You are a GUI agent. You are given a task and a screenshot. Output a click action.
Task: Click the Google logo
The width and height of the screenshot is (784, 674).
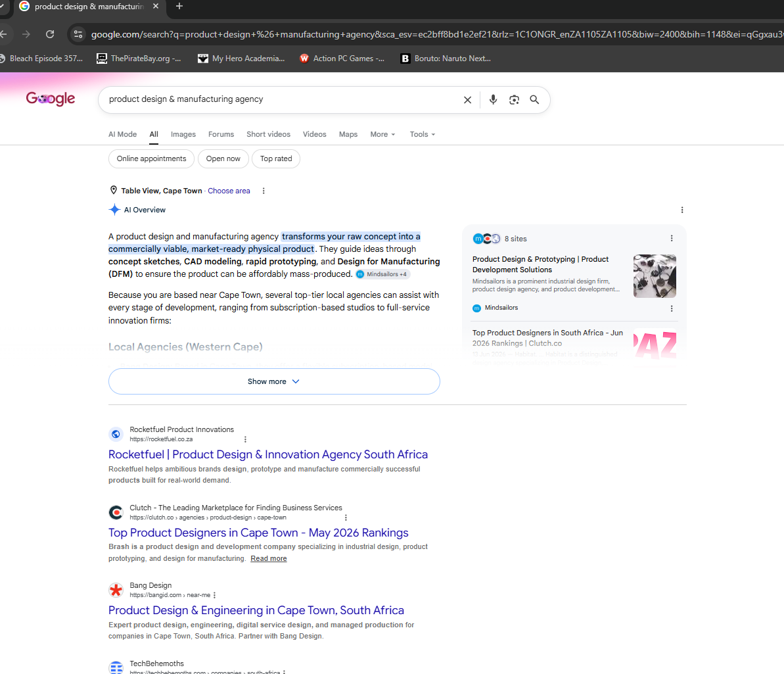coord(51,99)
